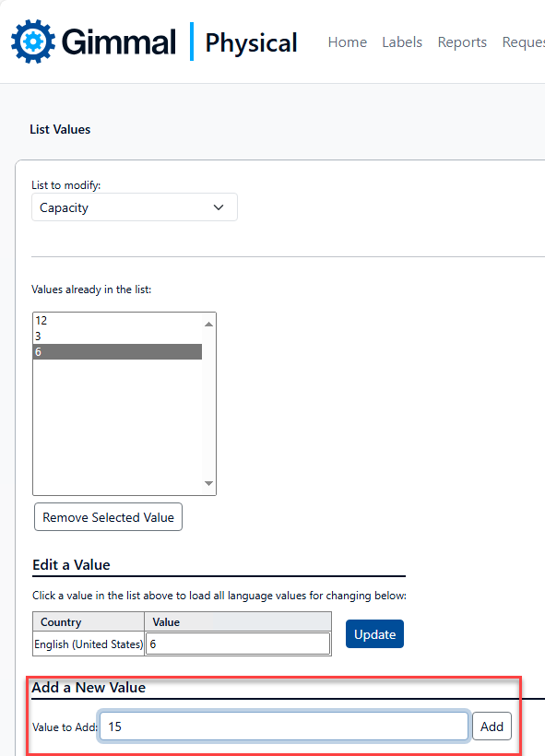
Task: Click the list box scroll down arrow
Action: pos(208,483)
